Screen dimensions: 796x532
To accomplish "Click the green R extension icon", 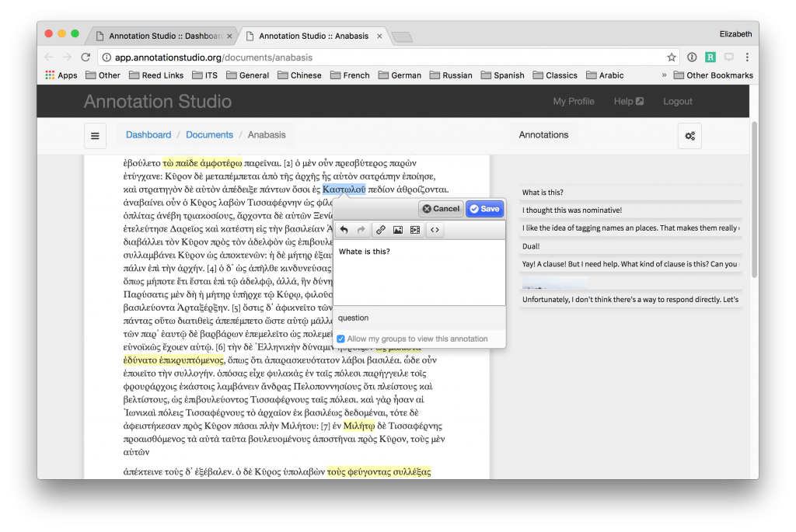I will point(709,57).
